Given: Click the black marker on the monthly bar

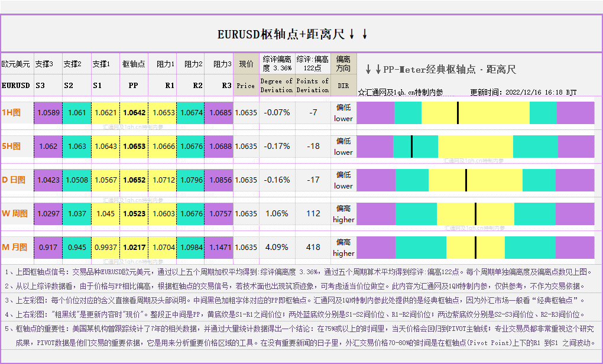Looking at the screenshot, I should [475, 247].
